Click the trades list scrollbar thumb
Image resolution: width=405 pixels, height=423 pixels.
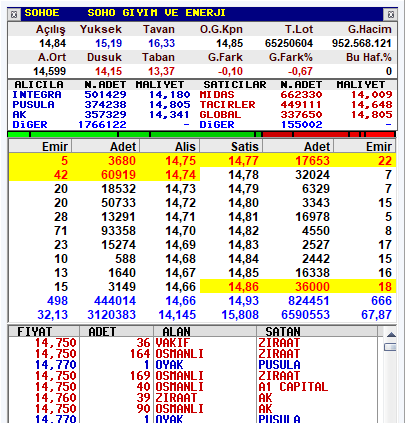[x=390, y=347]
